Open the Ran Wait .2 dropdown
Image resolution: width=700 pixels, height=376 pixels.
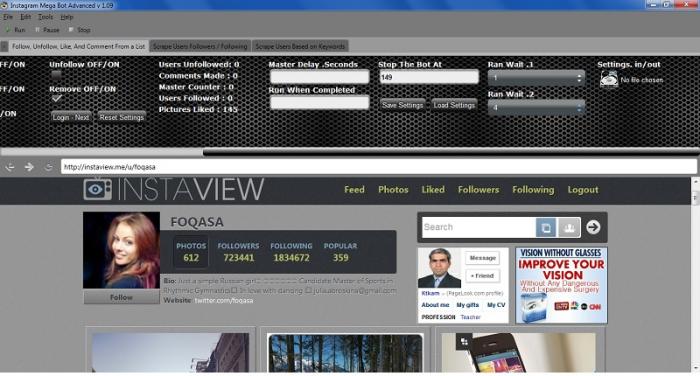pos(536,108)
